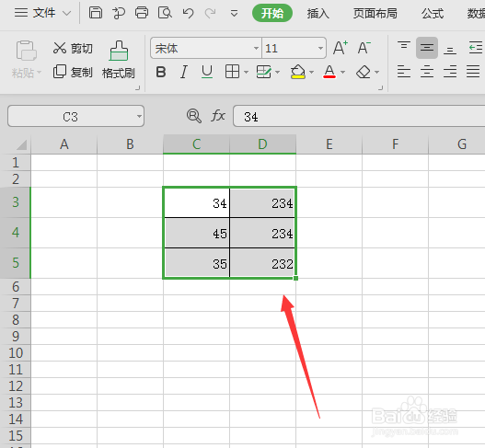485x448 pixels.
Task: Click the format copy quick icon
Action: [x=119, y=13]
